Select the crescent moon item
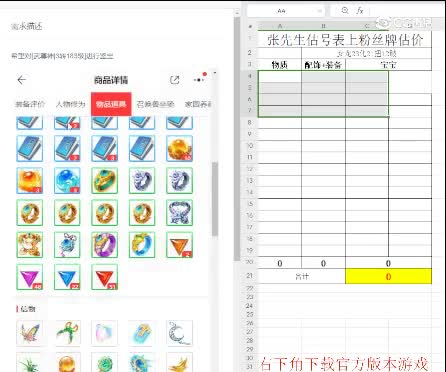 click(179, 333)
